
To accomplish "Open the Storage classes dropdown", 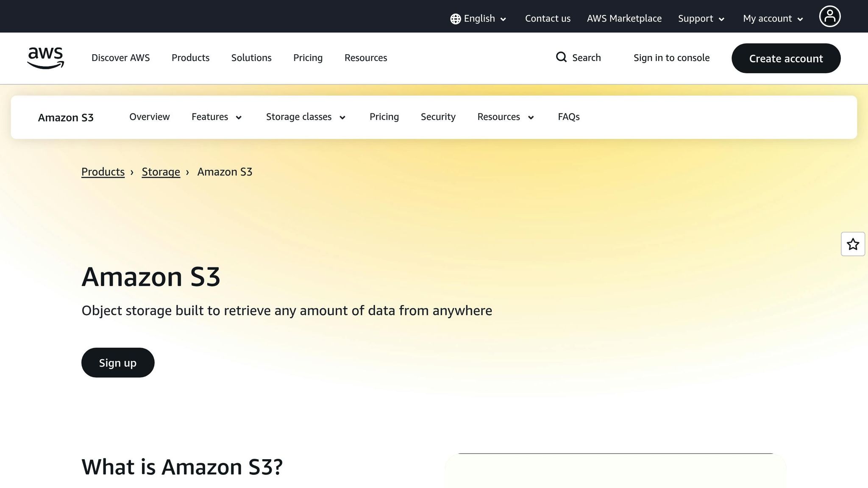I will click(x=305, y=117).
